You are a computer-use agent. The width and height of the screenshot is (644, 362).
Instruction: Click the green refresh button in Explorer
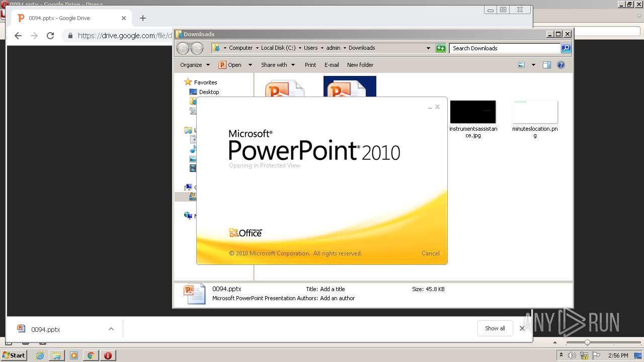point(441,48)
